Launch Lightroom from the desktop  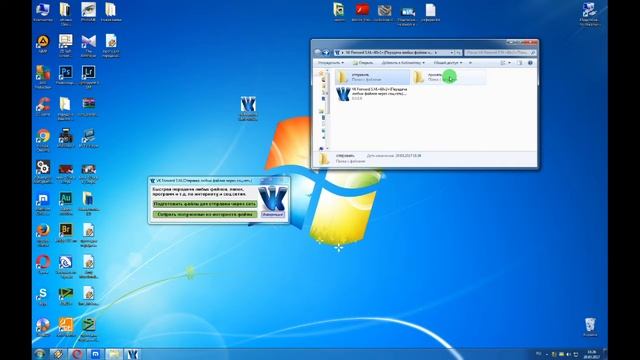89,76
